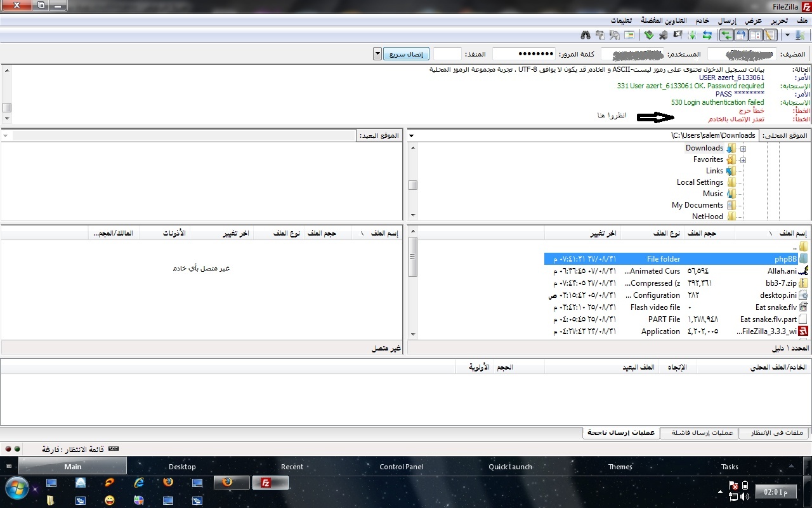The image size is (812, 508).
Task: Open the إرسال menu
Action: 727,20
